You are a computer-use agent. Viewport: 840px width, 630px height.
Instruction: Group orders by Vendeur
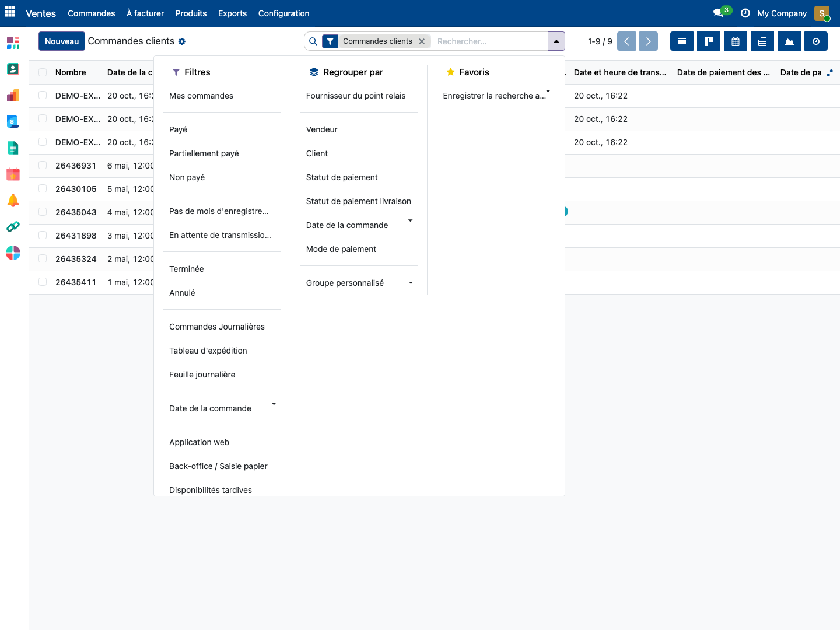359,129
